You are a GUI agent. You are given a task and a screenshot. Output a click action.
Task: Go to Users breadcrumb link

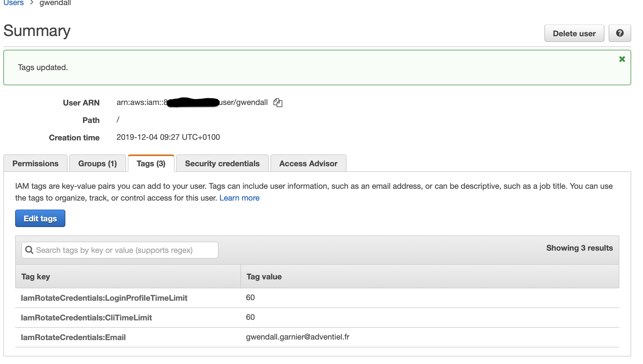[x=14, y=3]
